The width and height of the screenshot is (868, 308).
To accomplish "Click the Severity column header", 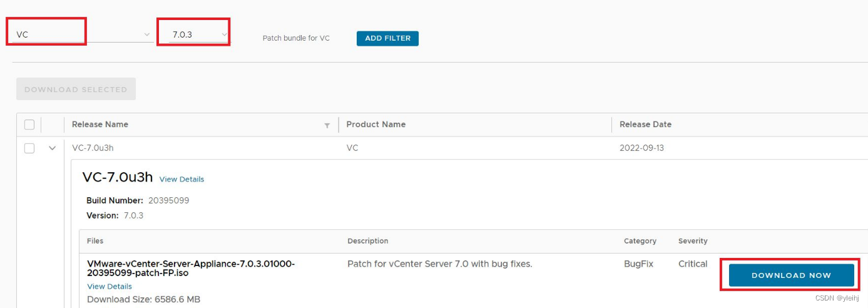I will pos(693,241).
